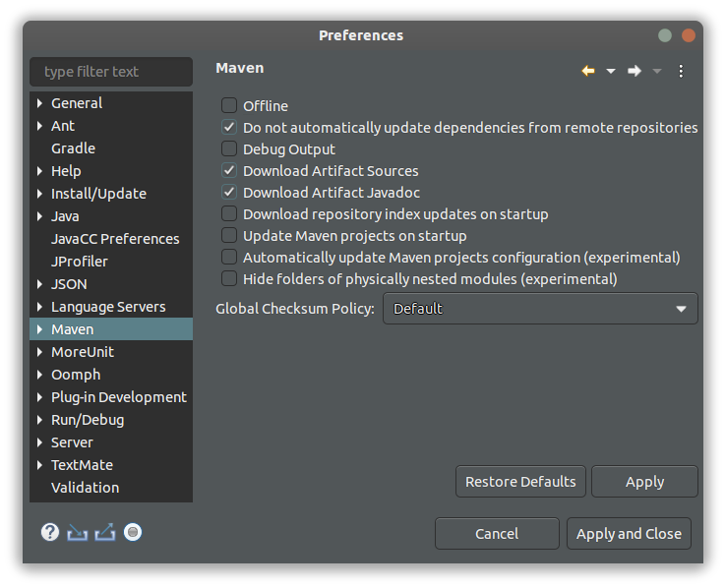Select the General preferences category
The height and width of the screenshot is (588, 726).
click(77, 103)
